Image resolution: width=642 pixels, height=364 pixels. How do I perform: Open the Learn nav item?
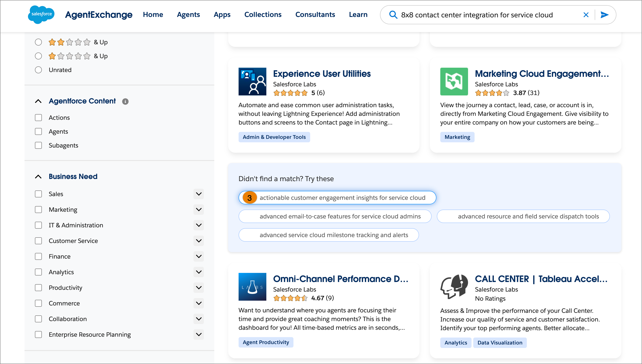click(358, 15)
